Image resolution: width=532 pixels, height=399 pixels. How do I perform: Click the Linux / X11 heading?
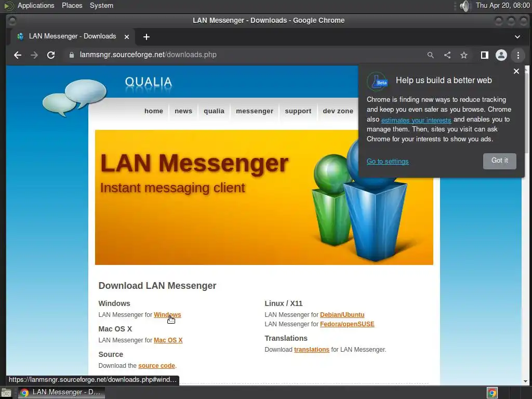[283, 303]
